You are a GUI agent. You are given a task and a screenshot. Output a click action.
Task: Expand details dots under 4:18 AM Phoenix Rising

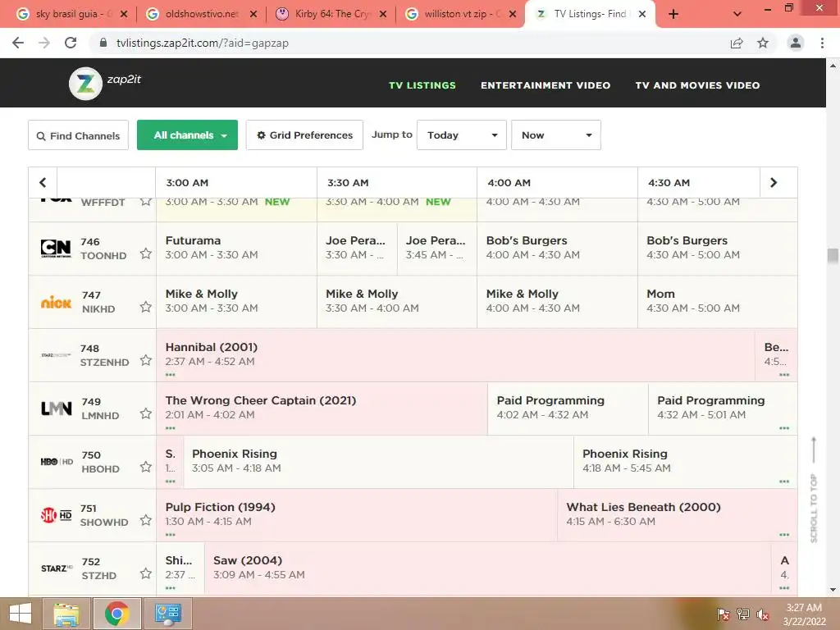click(784, 481)
